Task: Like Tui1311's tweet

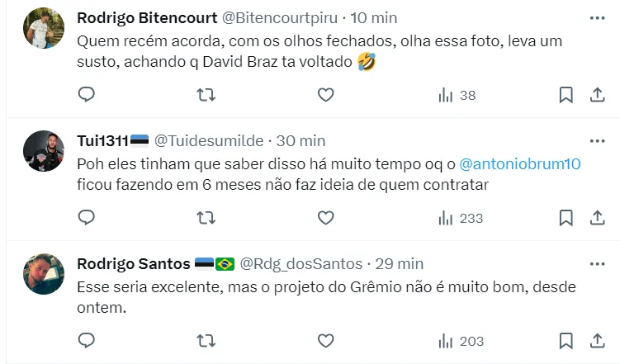Action: pos(326,217)
